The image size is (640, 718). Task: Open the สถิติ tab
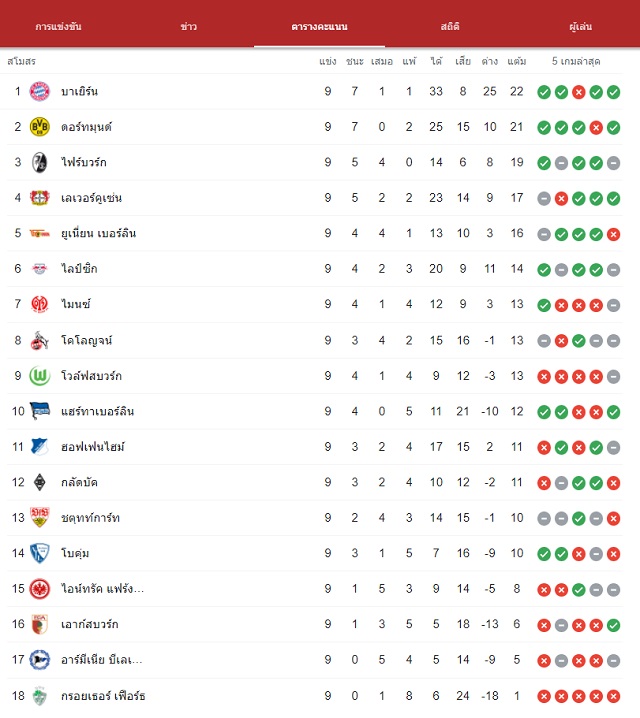[x=450, y=27]
